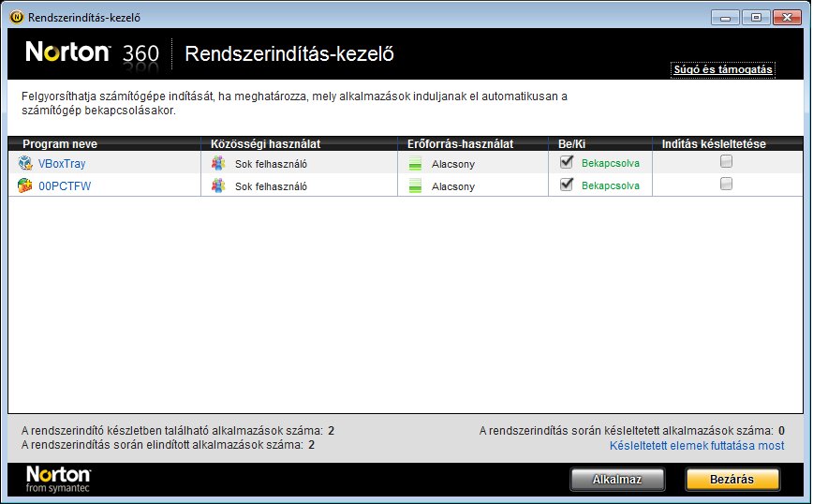
Task: Sort by Program neve column header
Action: pyautogui.click(x=60, y=144)
